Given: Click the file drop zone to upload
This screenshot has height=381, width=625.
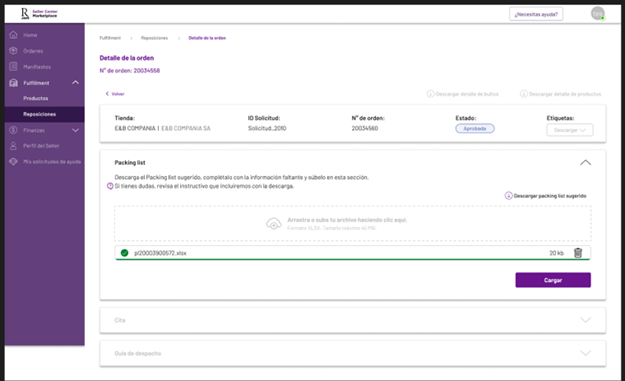Looking at the screenshot, I should pos(352,224).
